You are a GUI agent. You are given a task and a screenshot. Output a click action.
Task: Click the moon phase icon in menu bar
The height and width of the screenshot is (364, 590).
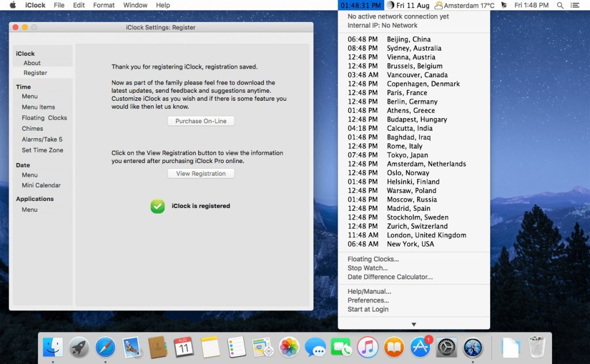tap(390, 5)
